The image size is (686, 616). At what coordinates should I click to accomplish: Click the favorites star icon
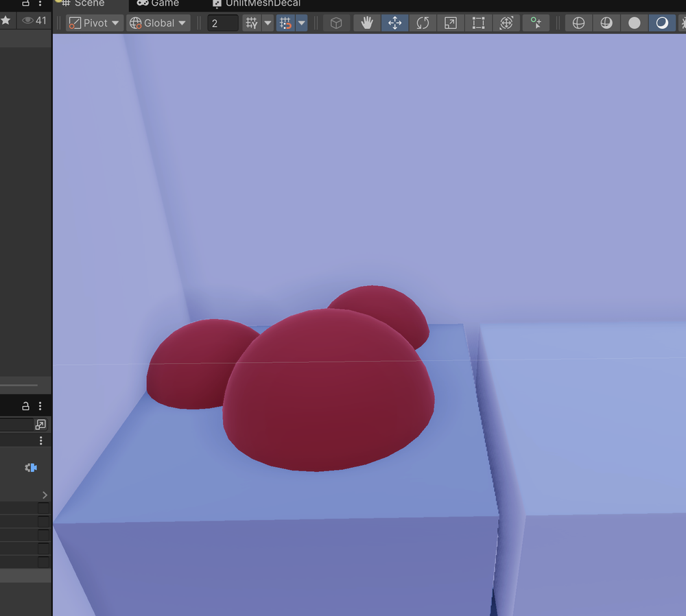5,21
